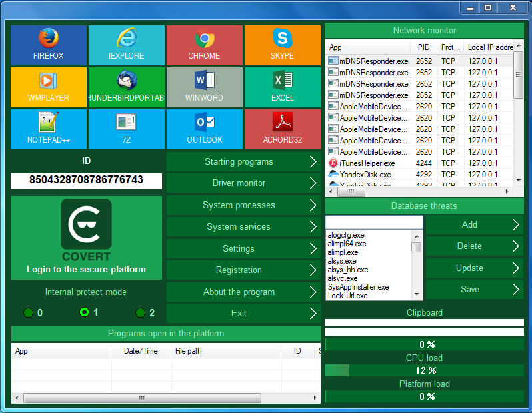The width and height of the screenshot is (532, 413).
Task: Open Driver monitor menu
Action: (243, 183)
